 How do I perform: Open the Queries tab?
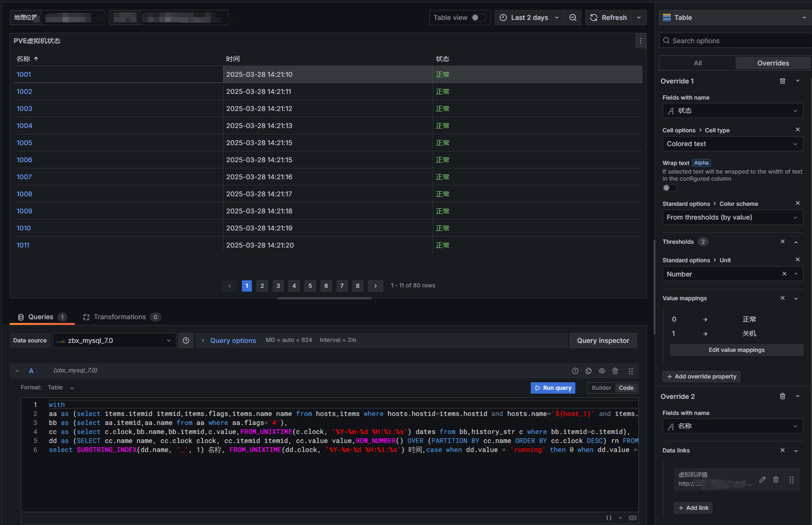[x=42, y=317]
